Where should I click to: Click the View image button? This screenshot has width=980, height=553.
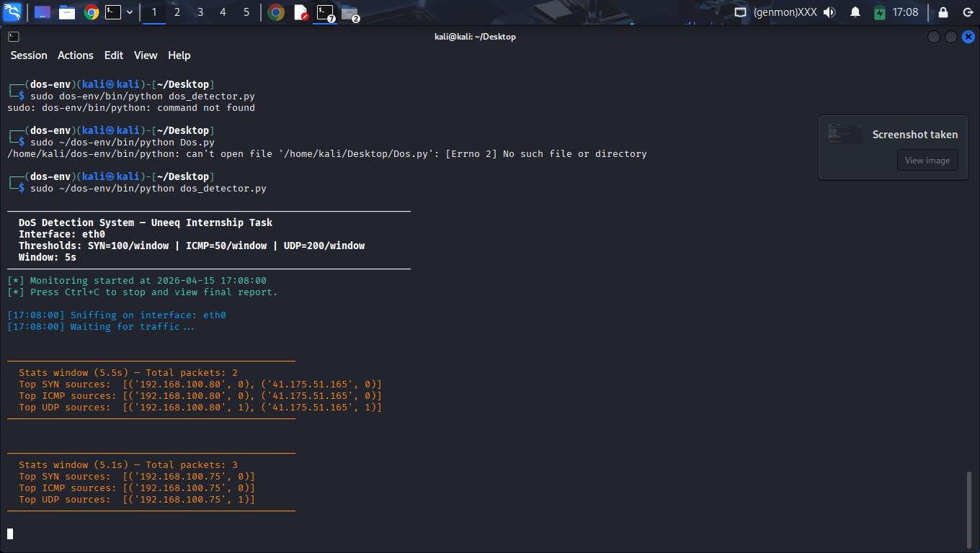coord(927,161)
